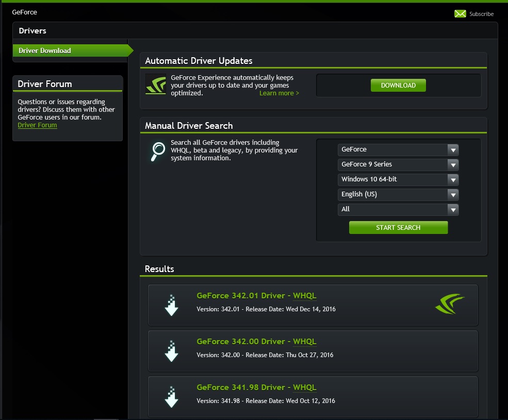Click the magnifying glass search icon
508x420 pixels.
158,152
